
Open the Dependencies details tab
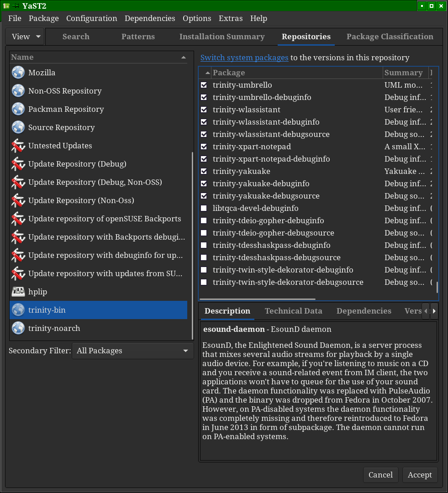[364, 311]
